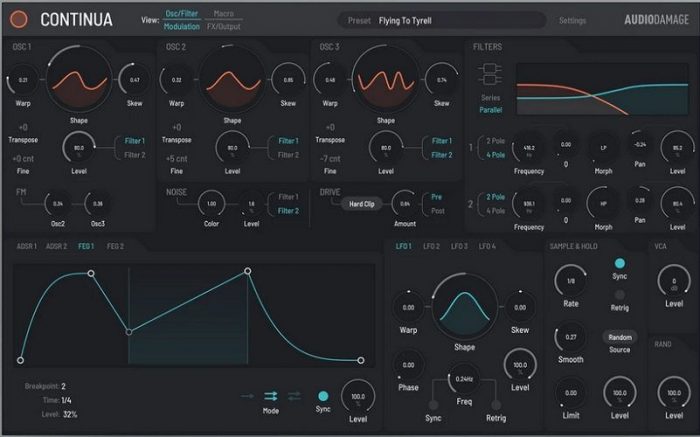Select the bidirectional loop envelope mode icon

(293, 396)
